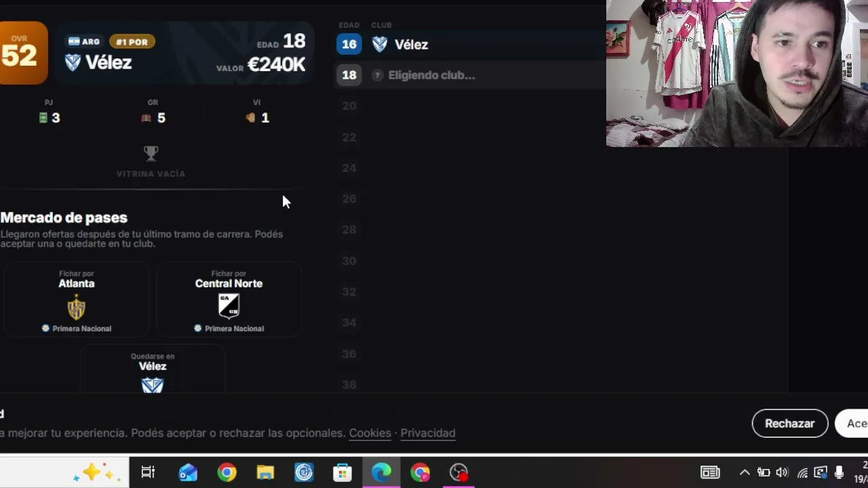Accept the Central Norte transfer offer
This screenshot has width=868, height=488.
coord(229,300)
